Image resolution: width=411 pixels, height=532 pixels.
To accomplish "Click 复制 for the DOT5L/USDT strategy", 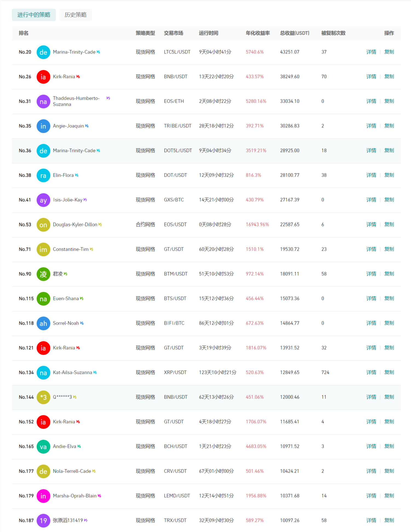I will (x=389, y=150).
